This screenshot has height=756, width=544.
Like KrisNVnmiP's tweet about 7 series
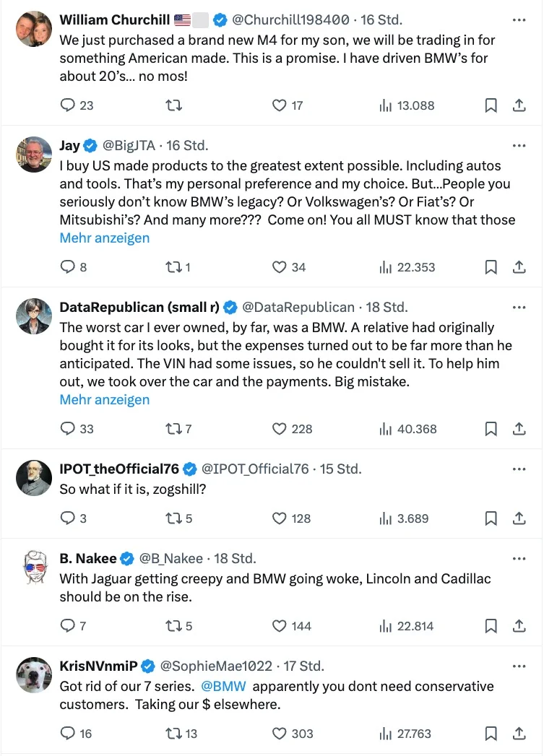(280, 734)
